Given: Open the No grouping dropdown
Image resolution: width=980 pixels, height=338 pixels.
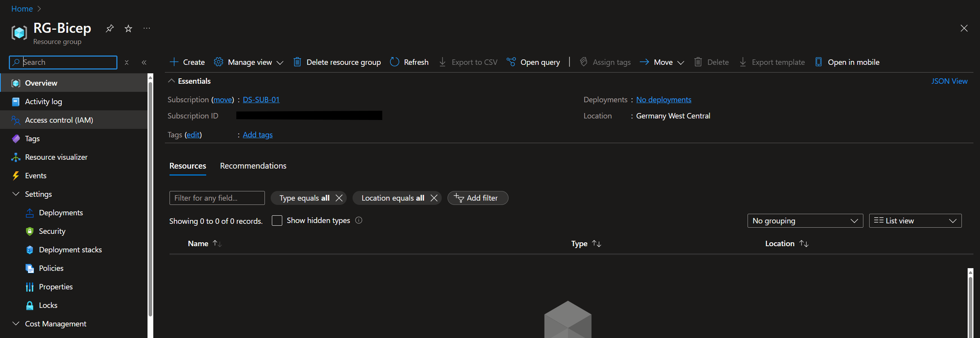Looking at the screenshot, I should click(805, 221).
